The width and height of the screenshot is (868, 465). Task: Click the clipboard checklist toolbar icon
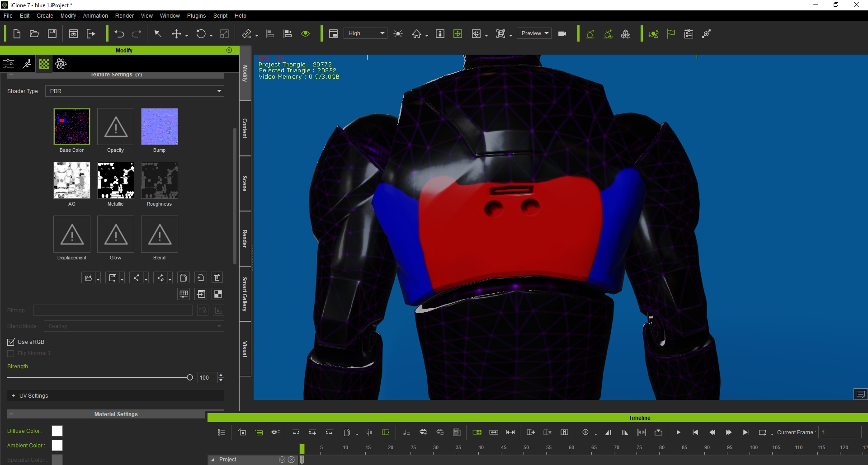click(689, 34)
